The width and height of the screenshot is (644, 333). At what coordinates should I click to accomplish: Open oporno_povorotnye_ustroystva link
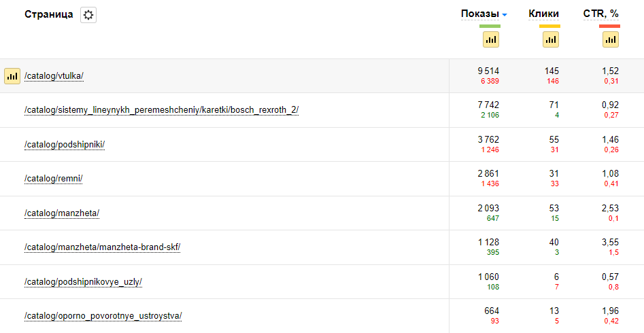[103, 316]
